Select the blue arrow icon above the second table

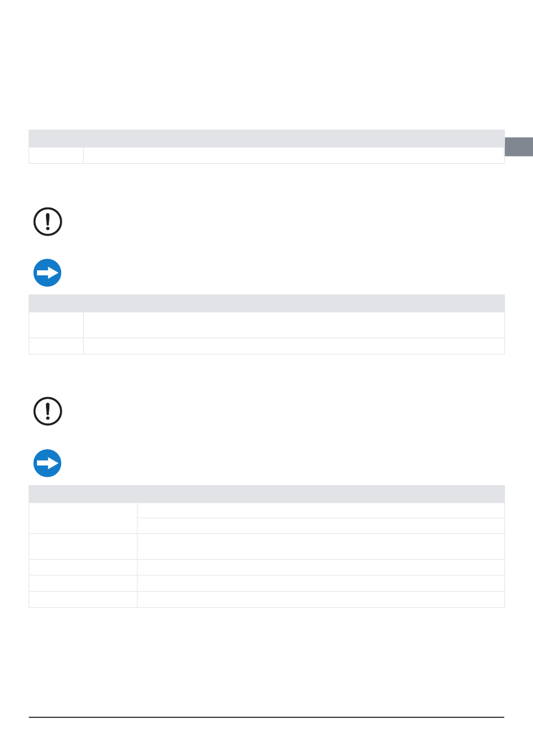(x=48, y=273)
